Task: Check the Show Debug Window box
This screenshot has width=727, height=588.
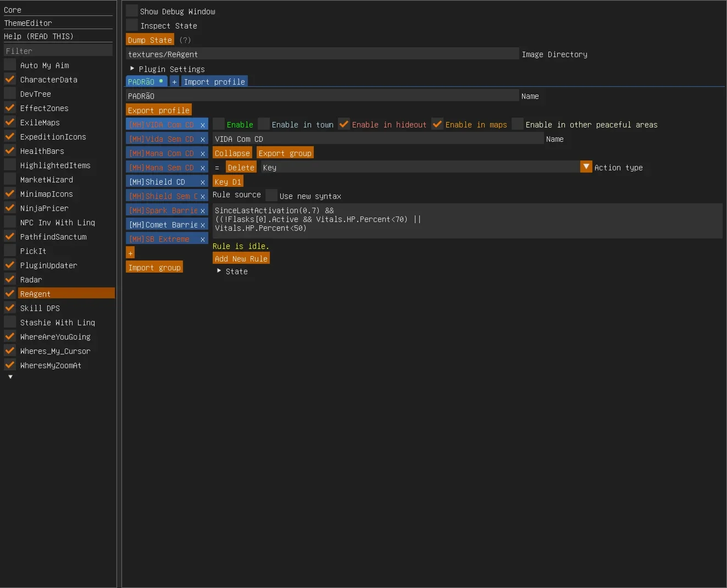Action: tap(132, 10)
